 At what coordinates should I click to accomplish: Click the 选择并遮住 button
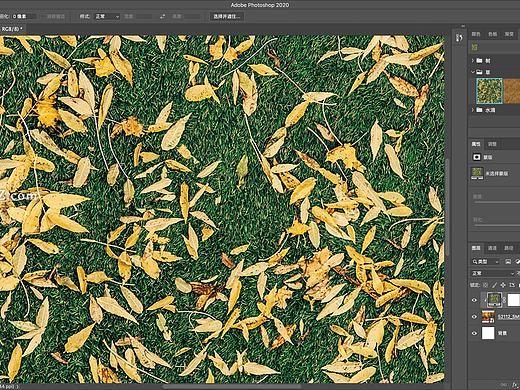click(x=227, y=16)
